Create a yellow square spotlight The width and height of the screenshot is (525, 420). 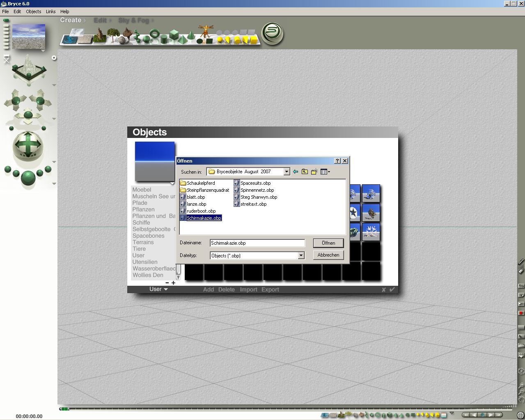pos(254,40)
